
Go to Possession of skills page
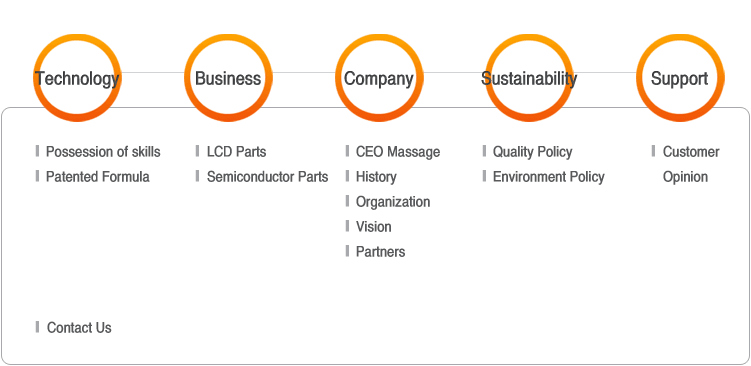[103, 152]
